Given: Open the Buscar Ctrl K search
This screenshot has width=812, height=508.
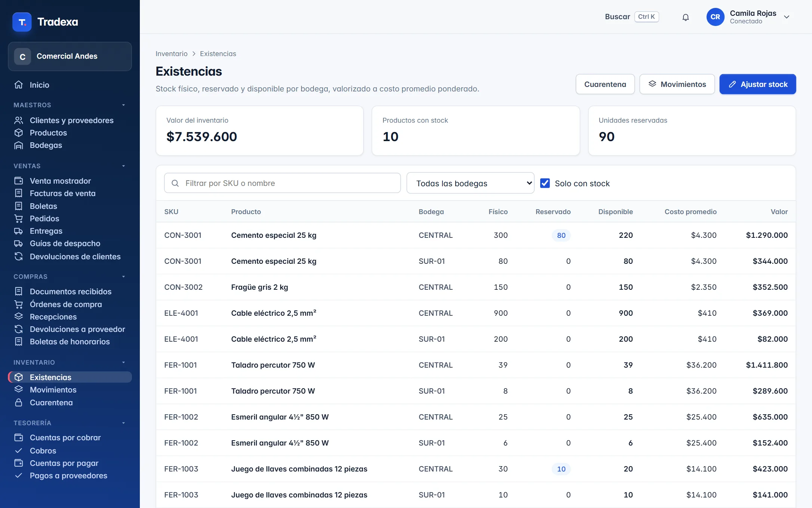Looking at the screenshot, I should coord(632,17).
